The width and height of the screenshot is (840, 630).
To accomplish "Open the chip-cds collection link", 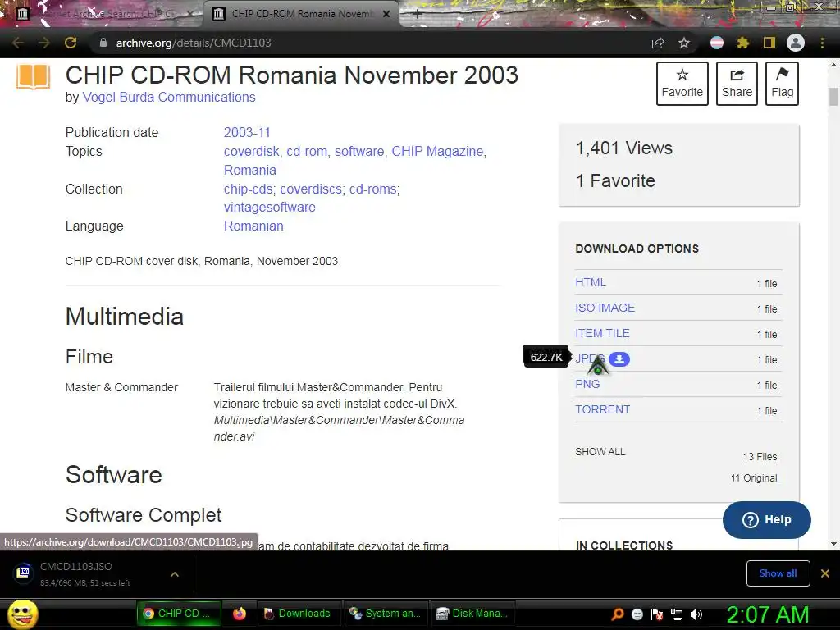I will [248, 189].
